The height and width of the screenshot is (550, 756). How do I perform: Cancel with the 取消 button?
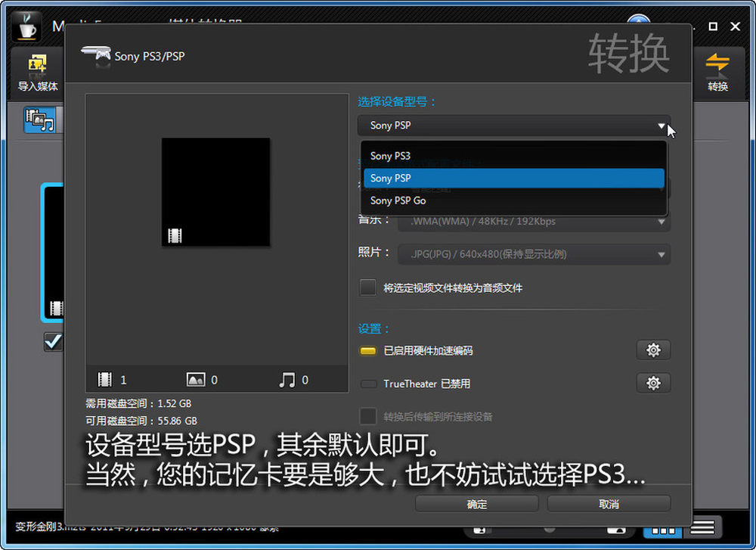[609, 504]
